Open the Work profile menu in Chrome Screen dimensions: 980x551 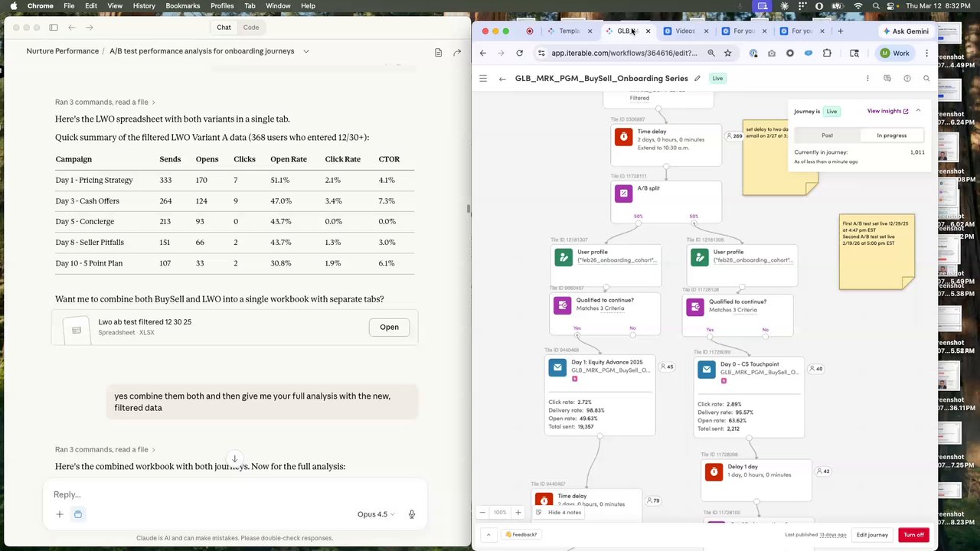(896, 53)
